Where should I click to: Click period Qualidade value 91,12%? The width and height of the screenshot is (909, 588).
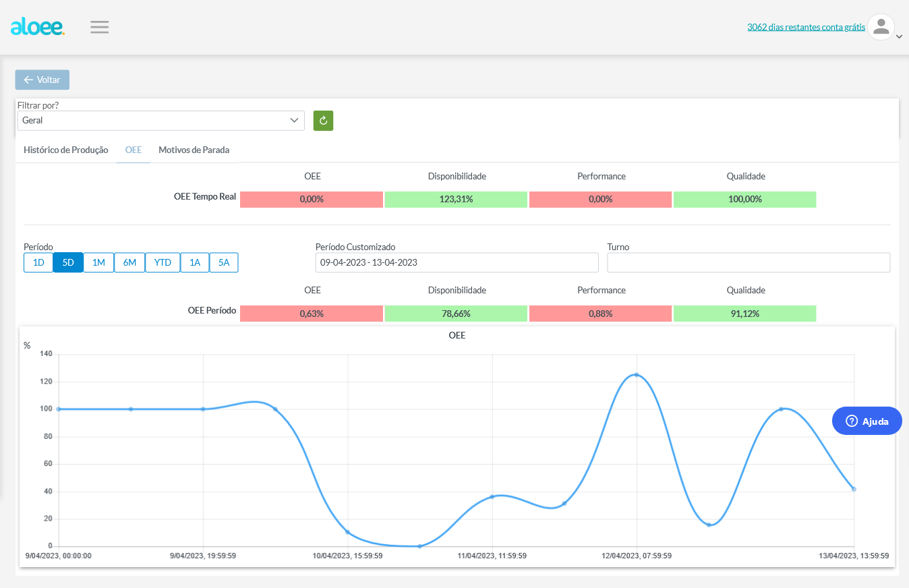(745, 314)
